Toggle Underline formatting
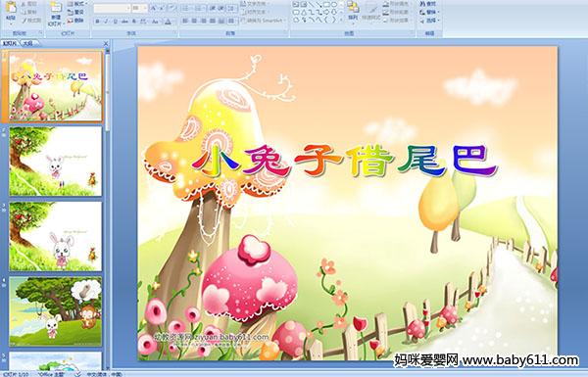Screen dimensions: 588x377 [115, 22]
